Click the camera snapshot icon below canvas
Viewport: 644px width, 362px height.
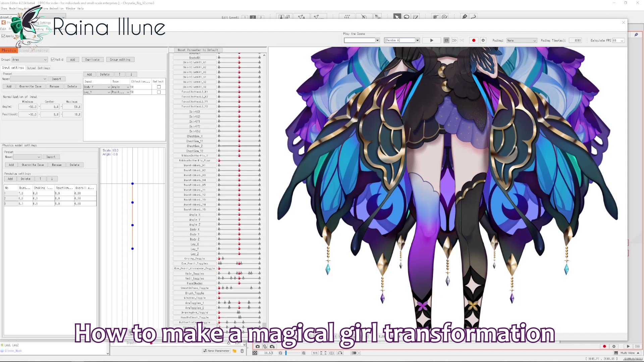258,347
